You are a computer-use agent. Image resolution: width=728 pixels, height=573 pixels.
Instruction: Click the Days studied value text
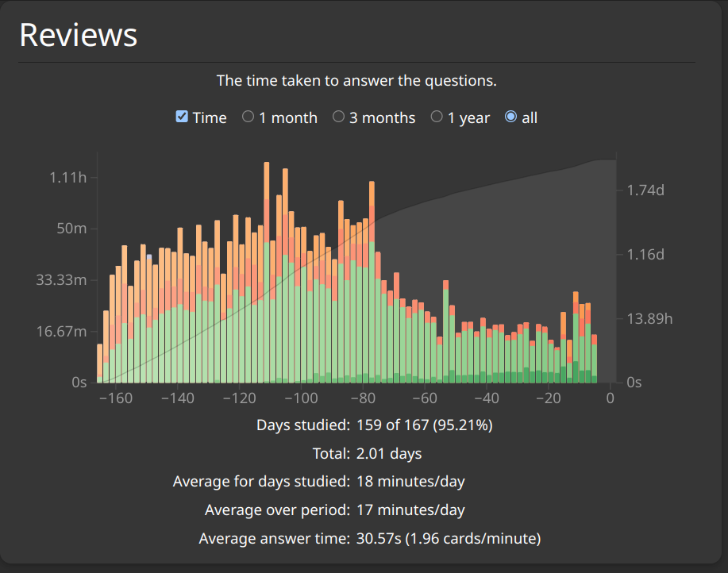pyautogui.click(x=425, y=425)
